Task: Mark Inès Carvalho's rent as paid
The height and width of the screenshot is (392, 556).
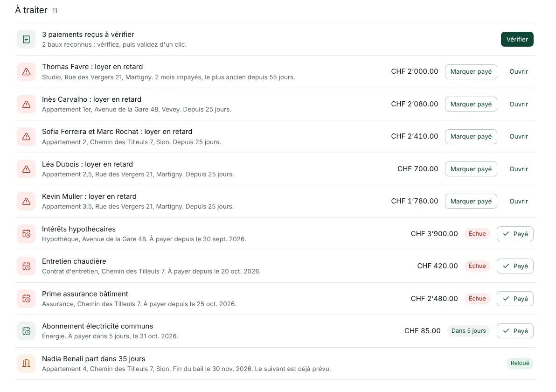Action: 471,104
